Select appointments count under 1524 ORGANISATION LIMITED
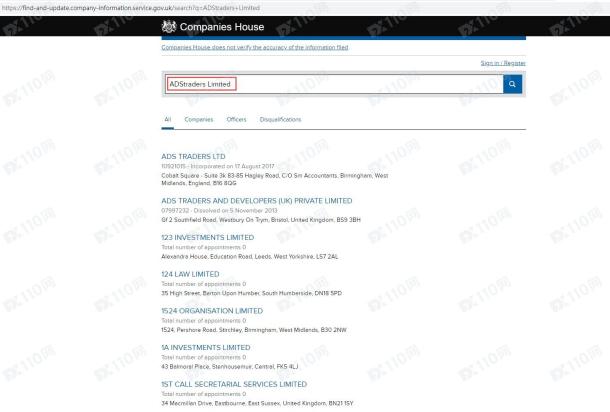 pos(204,321)
